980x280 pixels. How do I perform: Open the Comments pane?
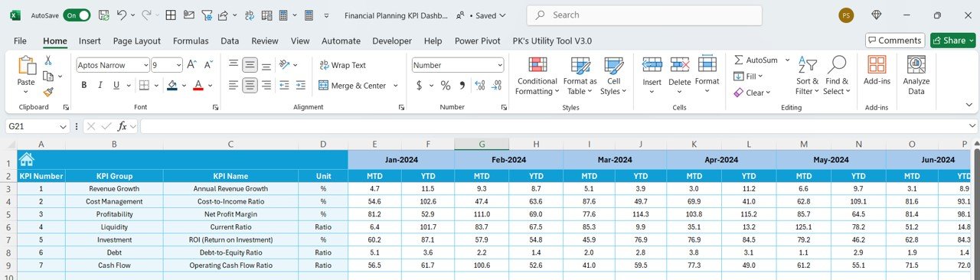point(895,41)
